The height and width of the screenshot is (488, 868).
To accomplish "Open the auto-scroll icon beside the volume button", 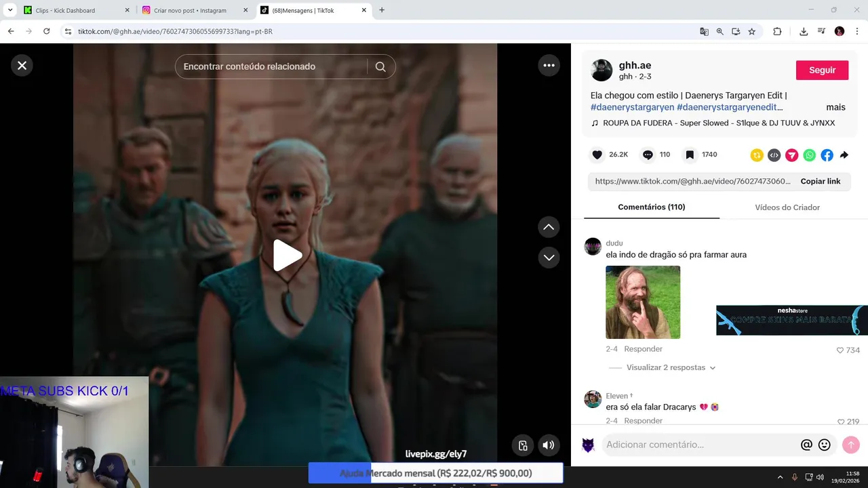I will tap(523, 445).
